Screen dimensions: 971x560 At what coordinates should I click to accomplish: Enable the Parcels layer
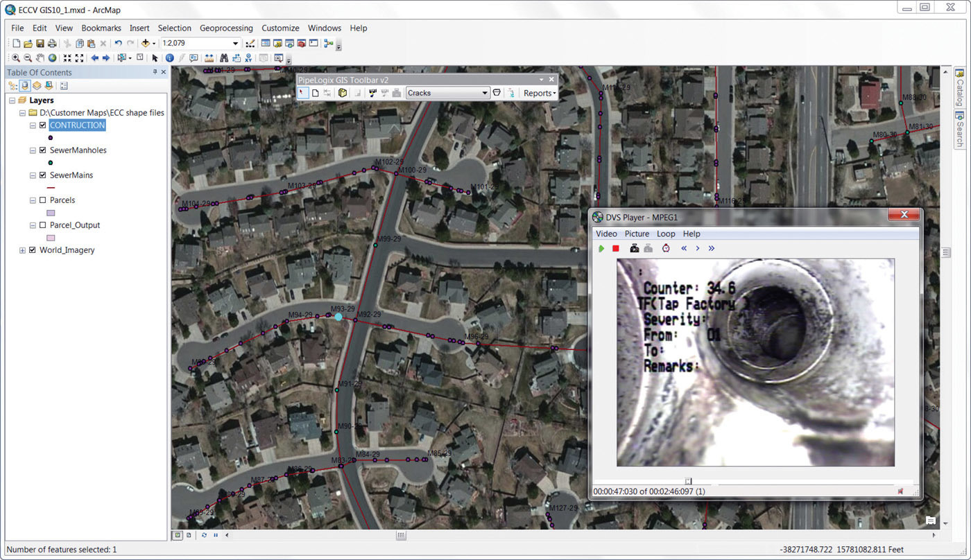43,200
